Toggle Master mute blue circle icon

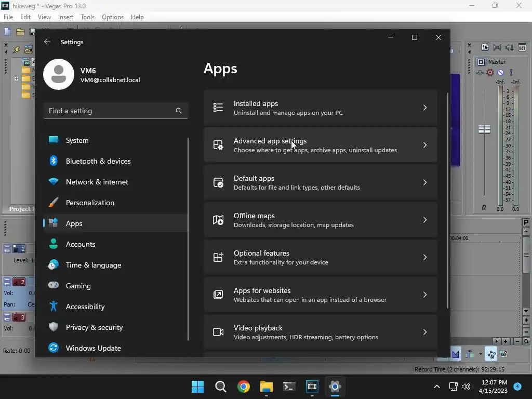500,72
